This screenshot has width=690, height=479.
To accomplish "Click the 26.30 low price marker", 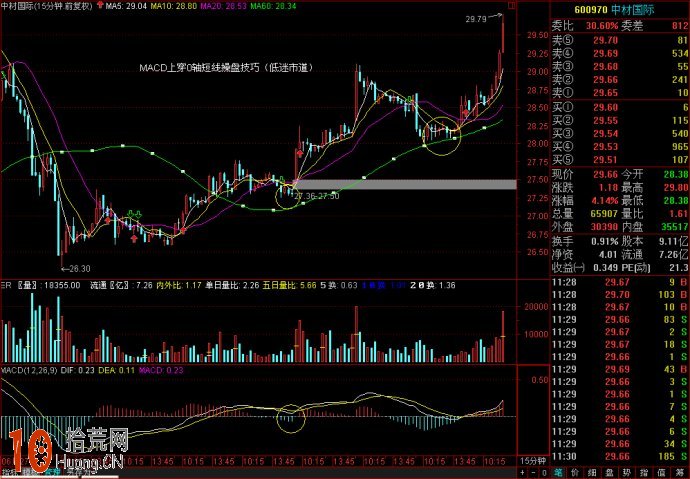I will point(80,269).
